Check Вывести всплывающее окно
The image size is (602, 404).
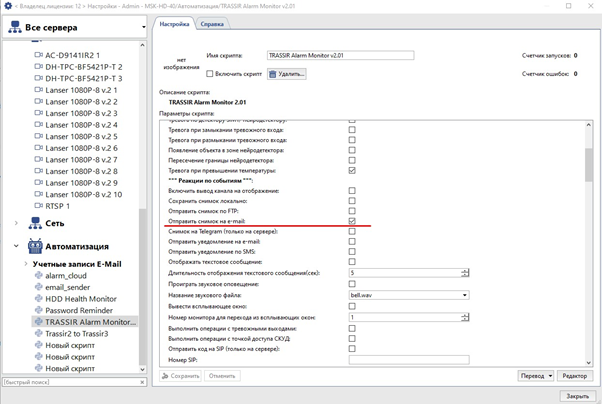coord(352,306)
